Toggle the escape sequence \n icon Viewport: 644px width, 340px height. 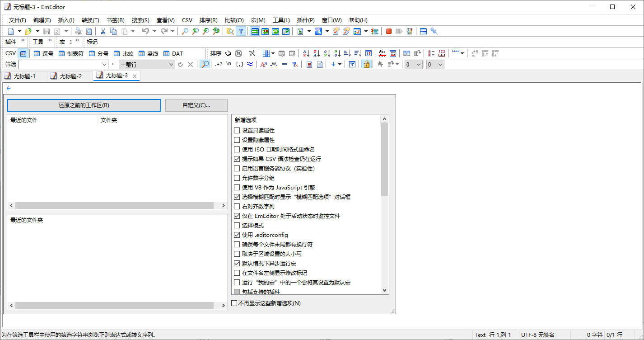[229, 64]
